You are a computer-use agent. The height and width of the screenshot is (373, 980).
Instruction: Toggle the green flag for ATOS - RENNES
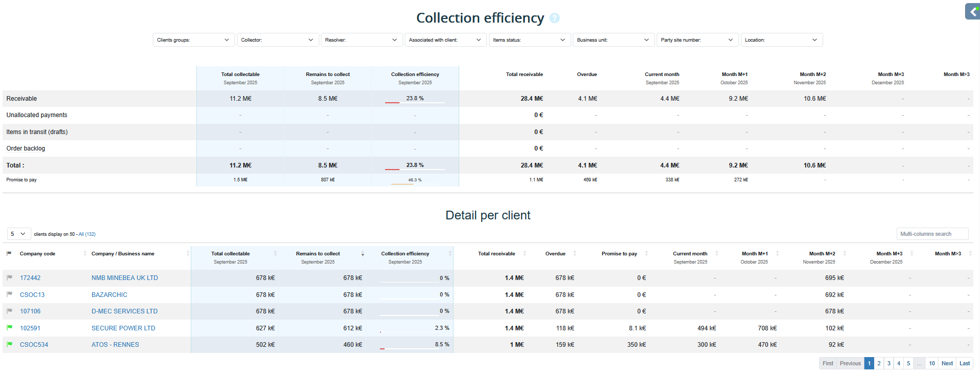(9, 344)
